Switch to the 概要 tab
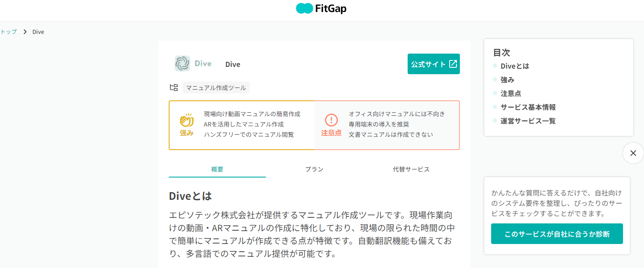 coord(217,169)
